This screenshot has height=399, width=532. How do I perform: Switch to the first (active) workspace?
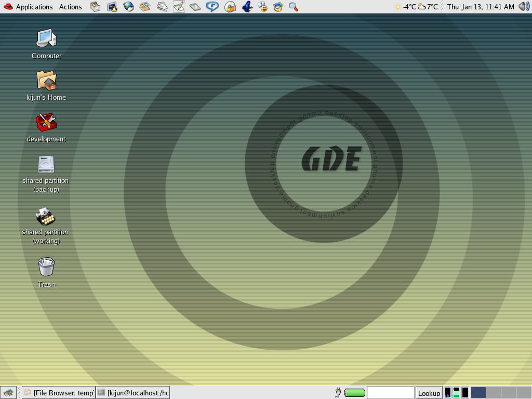tap(478, 393)
